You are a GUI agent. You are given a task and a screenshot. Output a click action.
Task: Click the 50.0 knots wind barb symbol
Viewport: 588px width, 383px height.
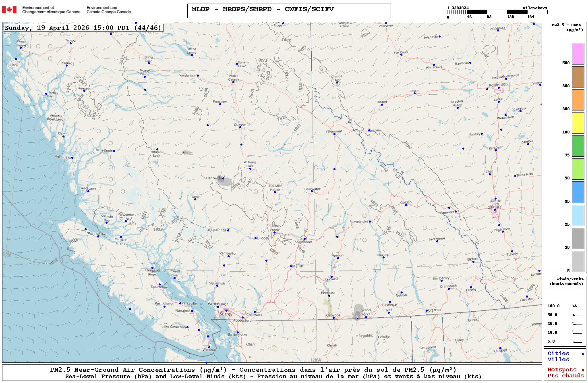577,315
